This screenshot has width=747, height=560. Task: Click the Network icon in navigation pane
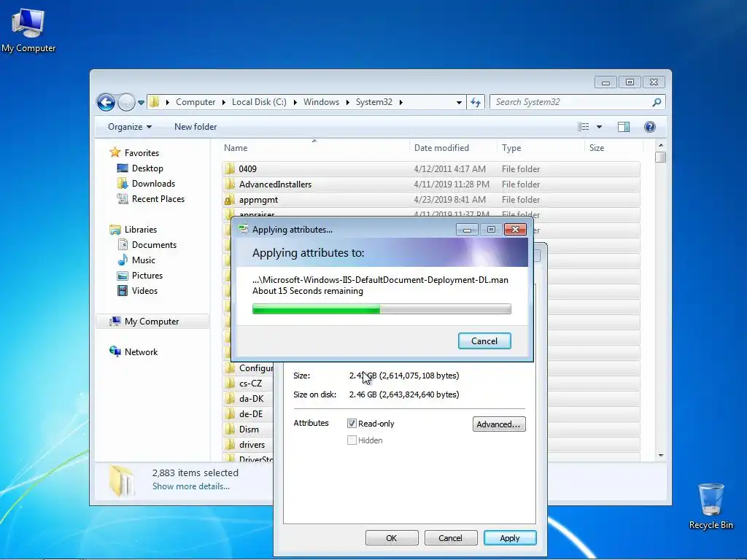click(115, 352)
